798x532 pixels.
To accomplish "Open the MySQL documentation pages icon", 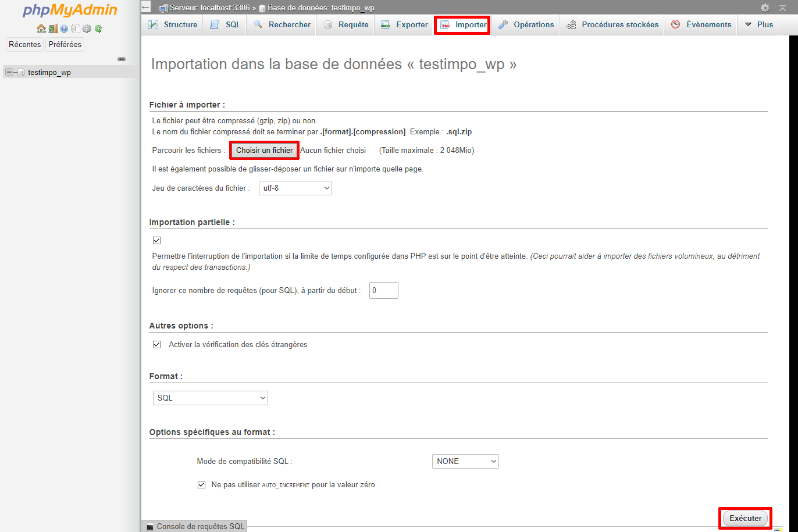I will click(x=76, y=28).
